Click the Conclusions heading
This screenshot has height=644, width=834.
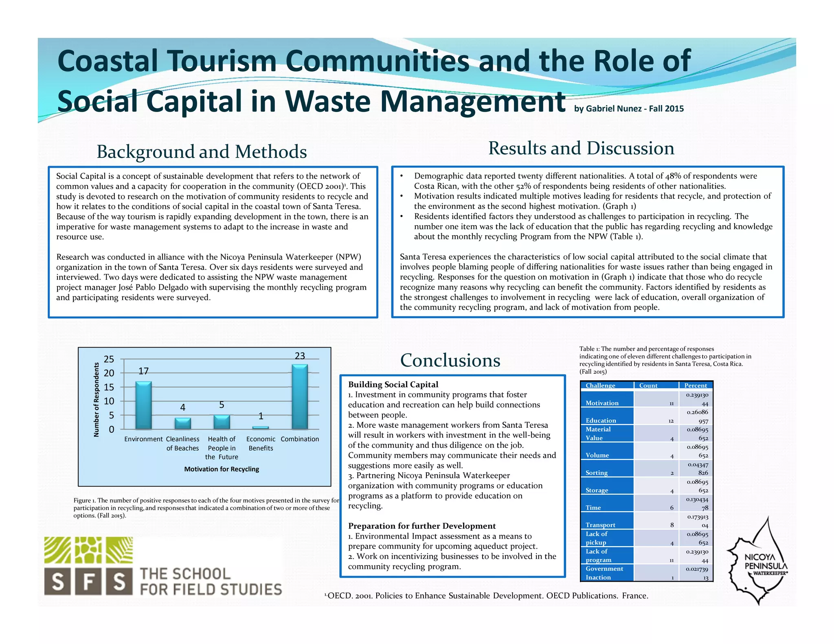[x=450, y=360]
